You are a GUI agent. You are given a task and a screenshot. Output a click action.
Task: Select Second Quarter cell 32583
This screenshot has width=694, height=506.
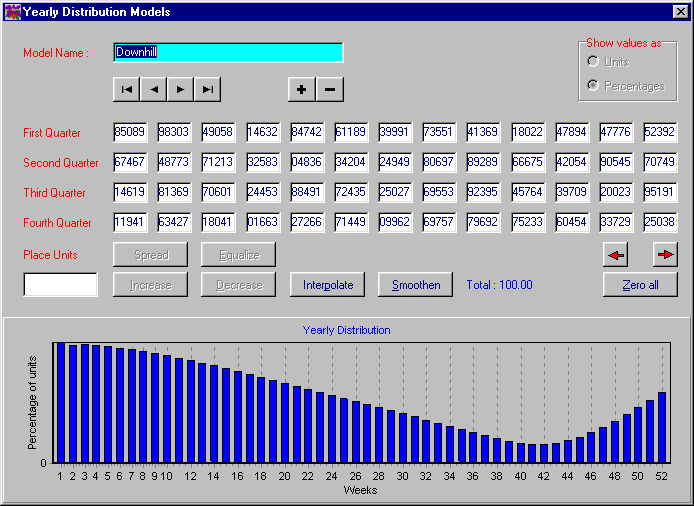[263, 162]
